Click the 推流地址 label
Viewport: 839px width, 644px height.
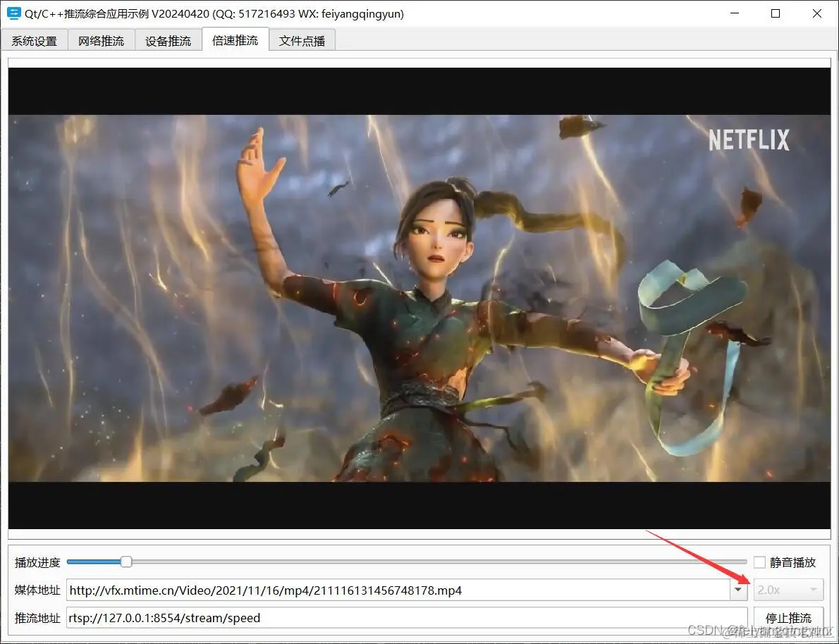coord(37,618)
